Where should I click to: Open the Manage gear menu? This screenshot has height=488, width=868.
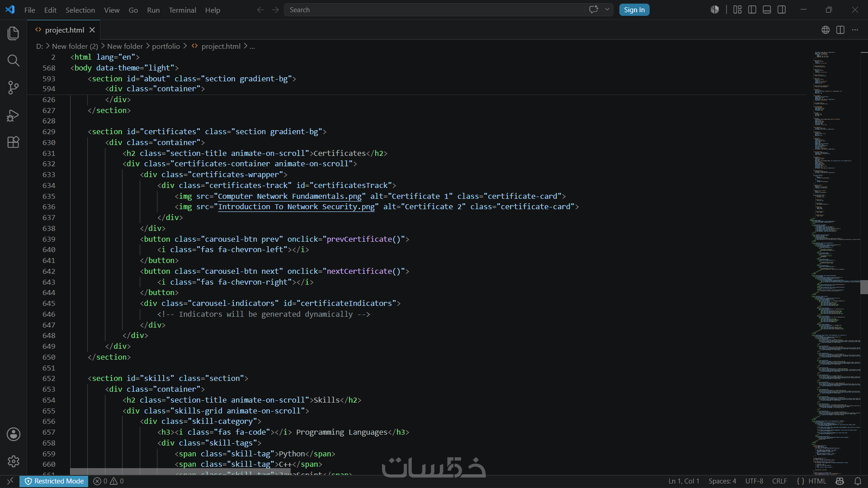[14, 461]
